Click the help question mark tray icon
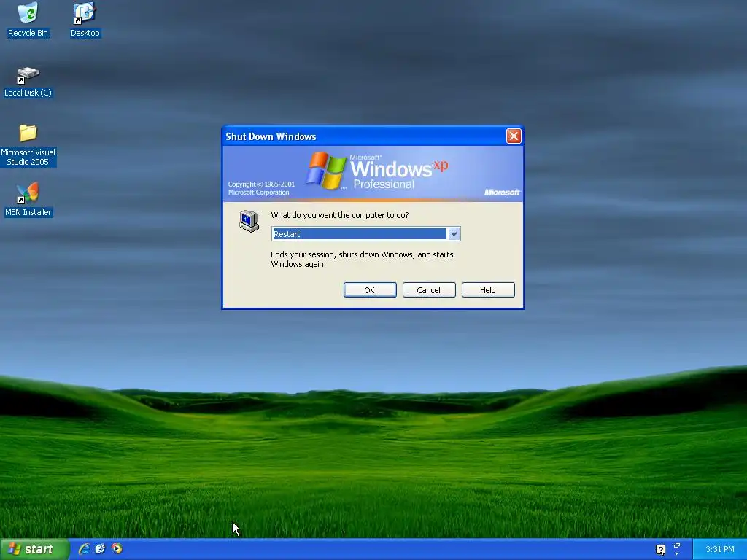747x560 pixels. 660,550
